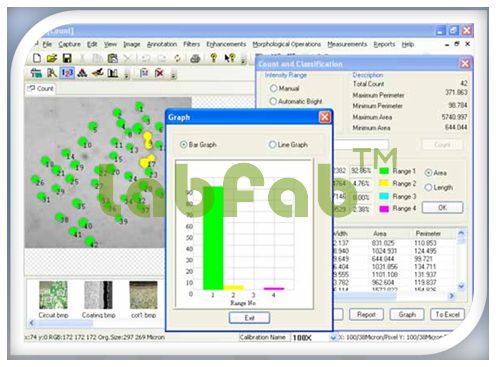Click the first icon in second toolbar row
This screenshot has height=367, width=496.
[x=36, y=73]
